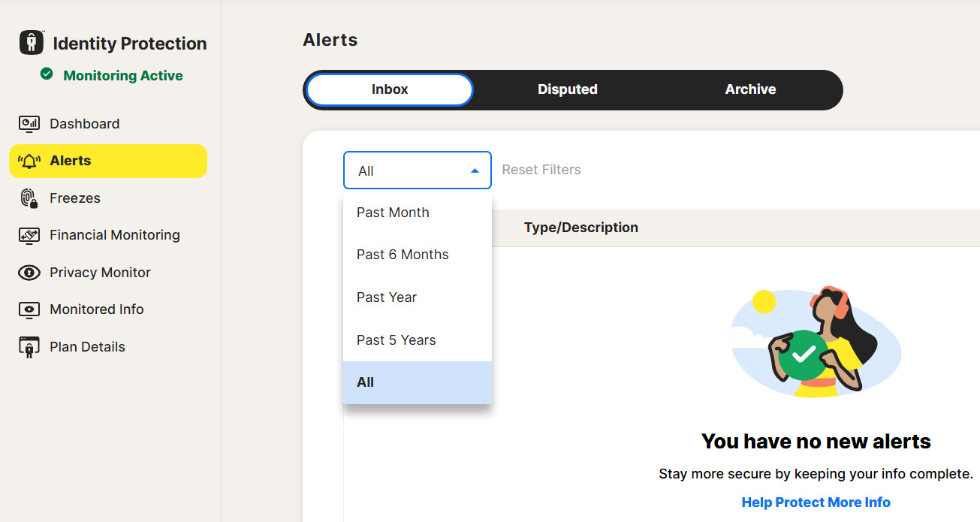This screenshot has width=980, height=522.
Task: Click Reset Filters
Action: coord(541,170)
